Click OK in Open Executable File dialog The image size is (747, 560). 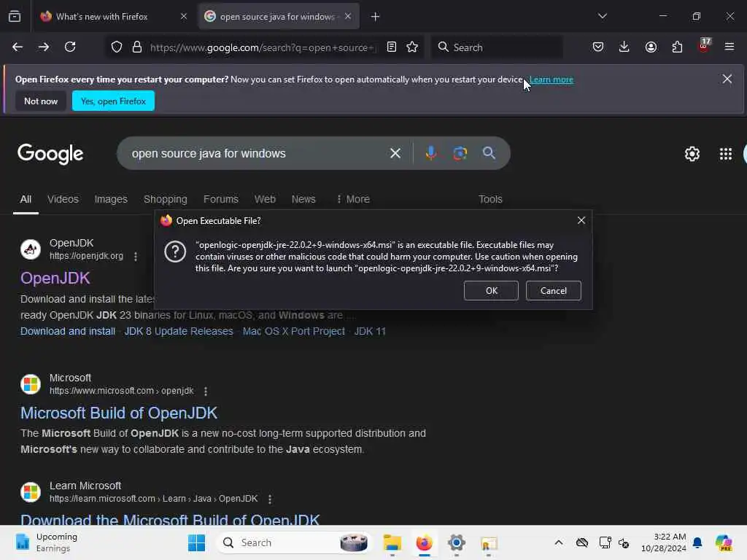pos(491,290)
